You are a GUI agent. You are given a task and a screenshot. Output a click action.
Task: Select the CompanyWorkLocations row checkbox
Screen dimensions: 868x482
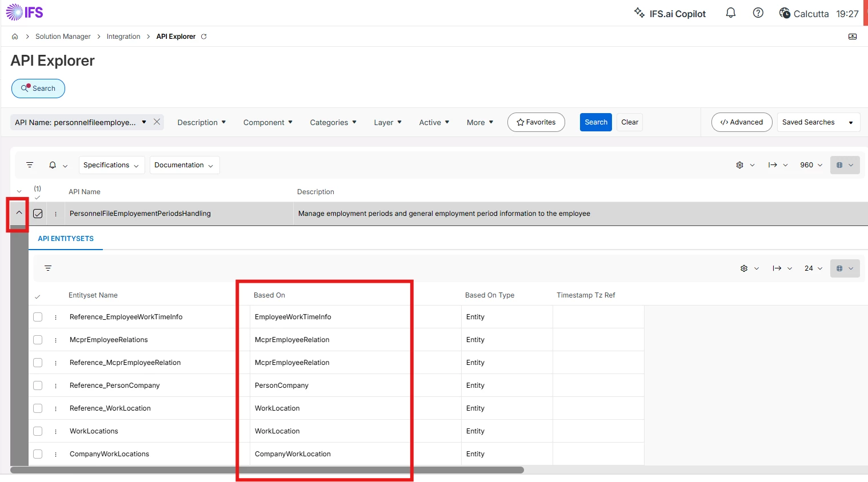38,454
